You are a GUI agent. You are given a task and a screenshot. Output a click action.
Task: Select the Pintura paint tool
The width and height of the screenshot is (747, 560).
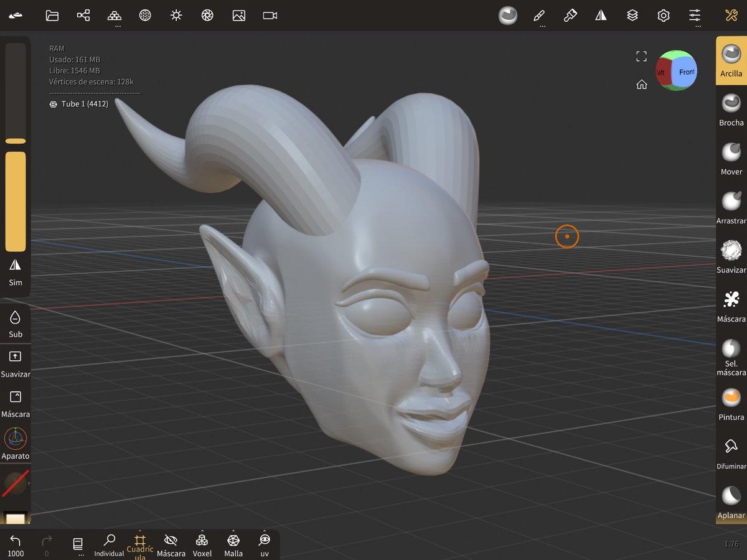731,404
